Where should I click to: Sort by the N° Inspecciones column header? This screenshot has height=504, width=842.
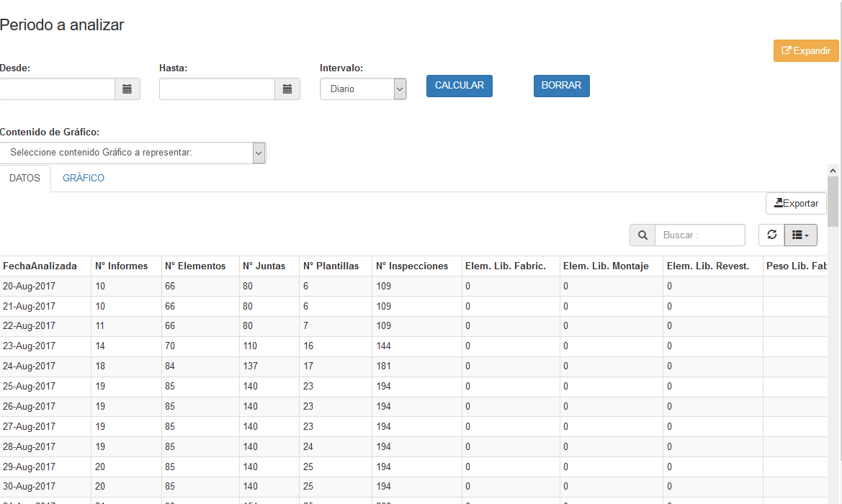pyautogui.click(x=412, y=266)
